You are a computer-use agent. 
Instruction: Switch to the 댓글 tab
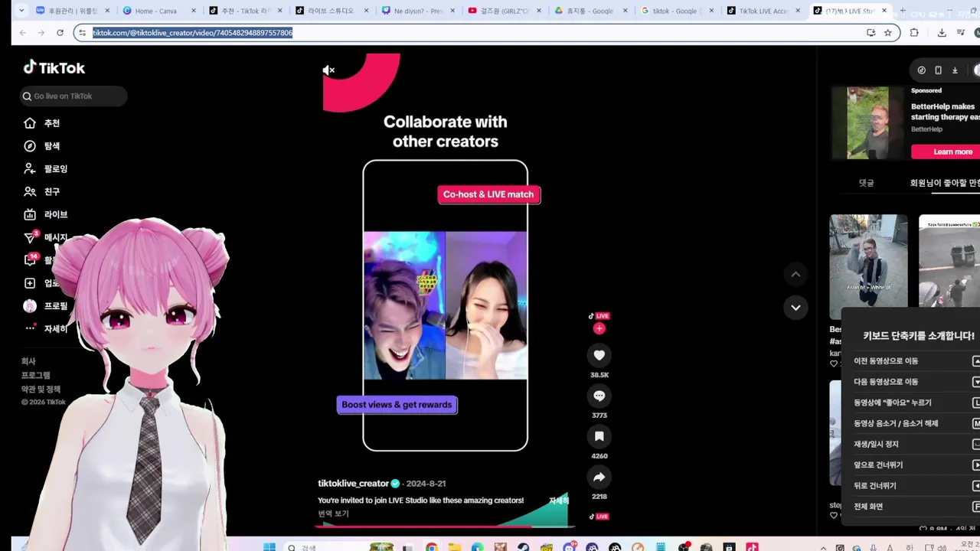866,183
